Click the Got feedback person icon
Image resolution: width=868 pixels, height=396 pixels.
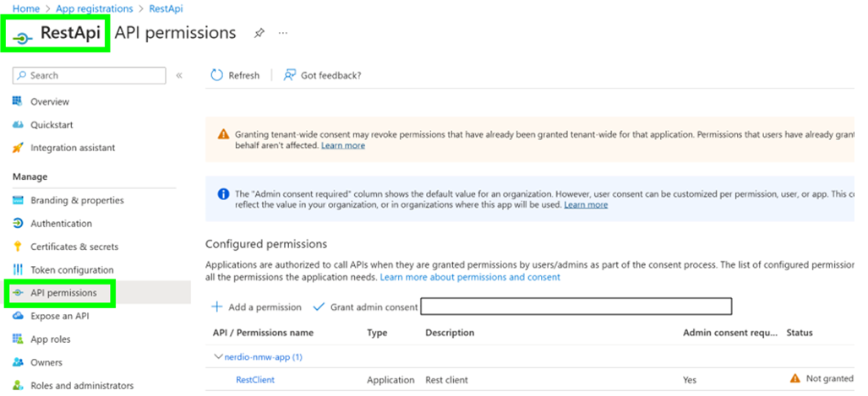(290, 75)
